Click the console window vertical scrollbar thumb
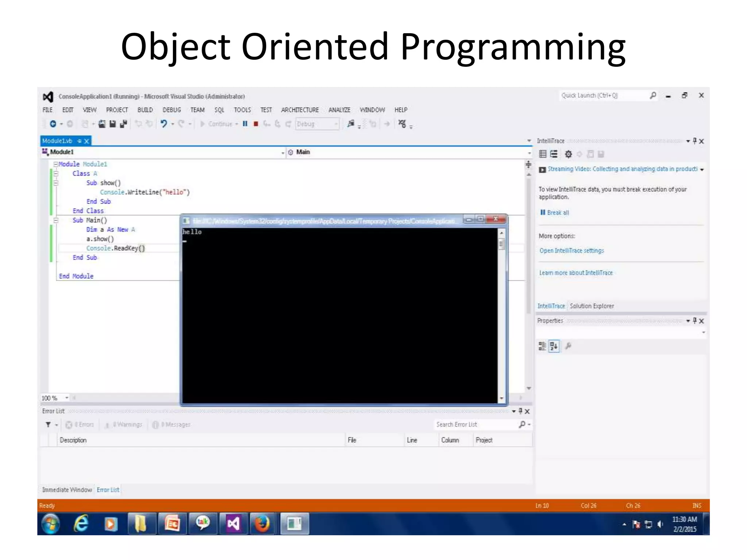The height and width of the screenshot is (560, 747). click(x=502, y=244)
